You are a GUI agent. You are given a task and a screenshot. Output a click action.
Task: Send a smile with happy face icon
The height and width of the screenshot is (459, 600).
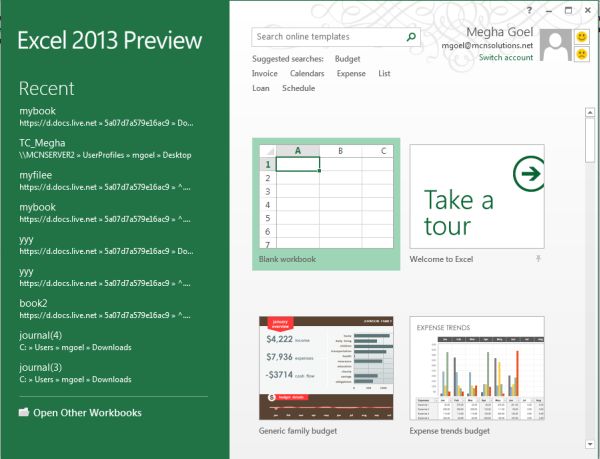(582, 37)
